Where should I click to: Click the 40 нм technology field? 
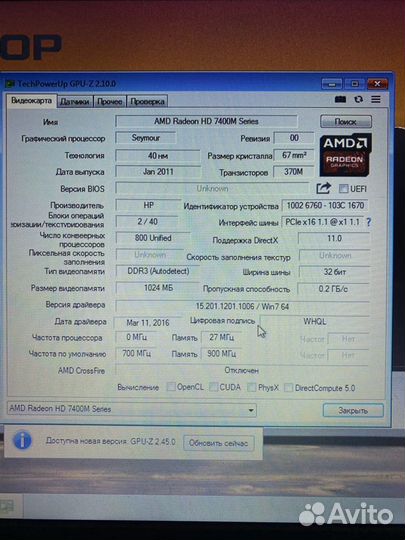158,156
